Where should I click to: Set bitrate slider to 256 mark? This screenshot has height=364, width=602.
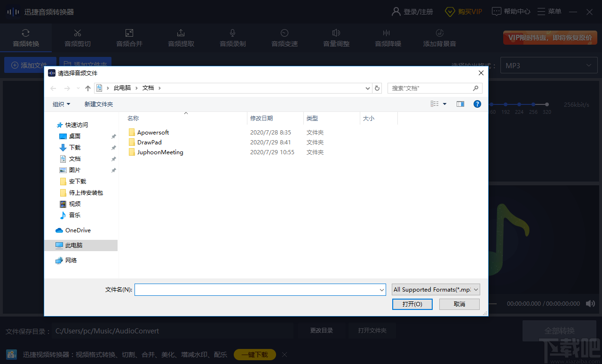coord(533,105)
